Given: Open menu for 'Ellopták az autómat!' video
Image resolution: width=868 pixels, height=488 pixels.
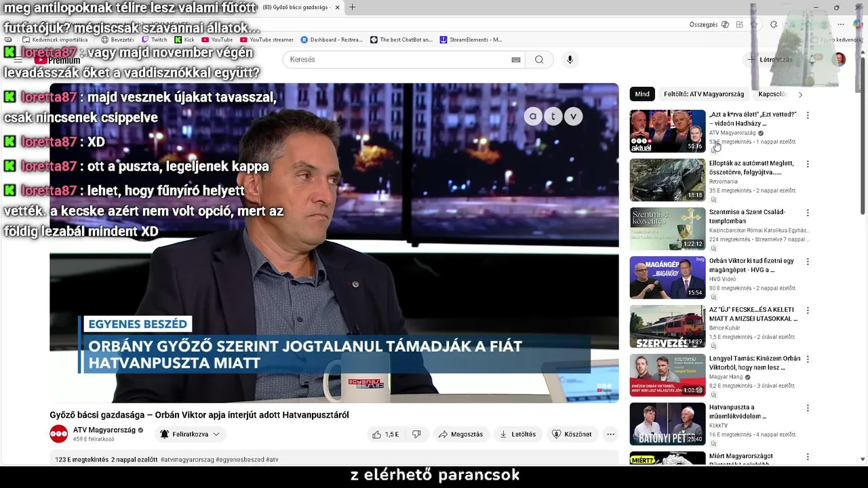Looking at the screenshot, I should (807, 164).
